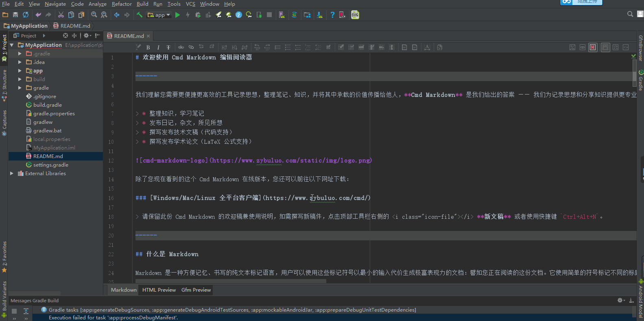Expand the .gradle folder
The image size is (644, 321).
[20, 53]
